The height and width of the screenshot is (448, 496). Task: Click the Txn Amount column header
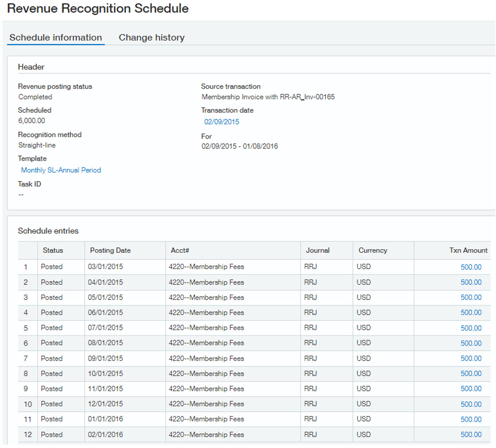coord(468,250)
